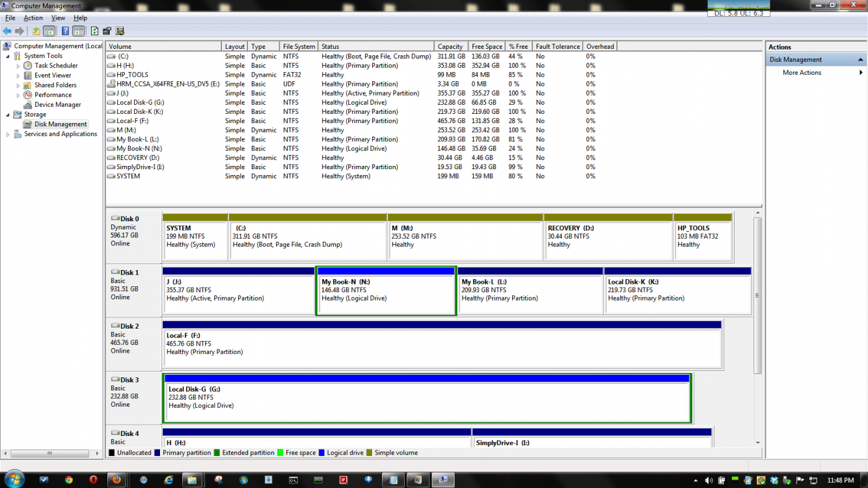Select the J (J:) partition on Disk 1
This screenshot has width=868, height=488.
click(x=238, y=290)
